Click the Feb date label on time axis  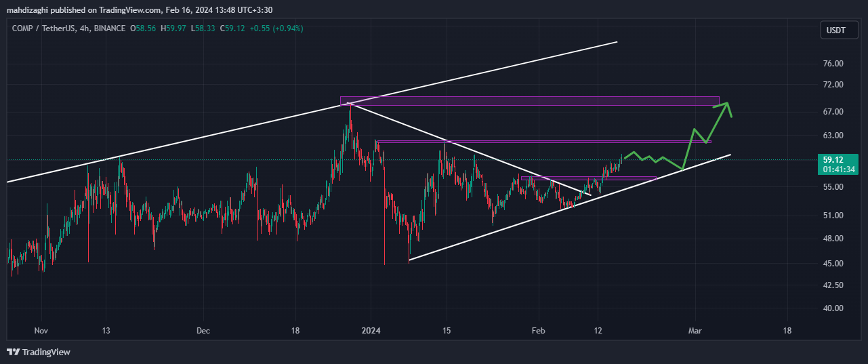[538, 331]
